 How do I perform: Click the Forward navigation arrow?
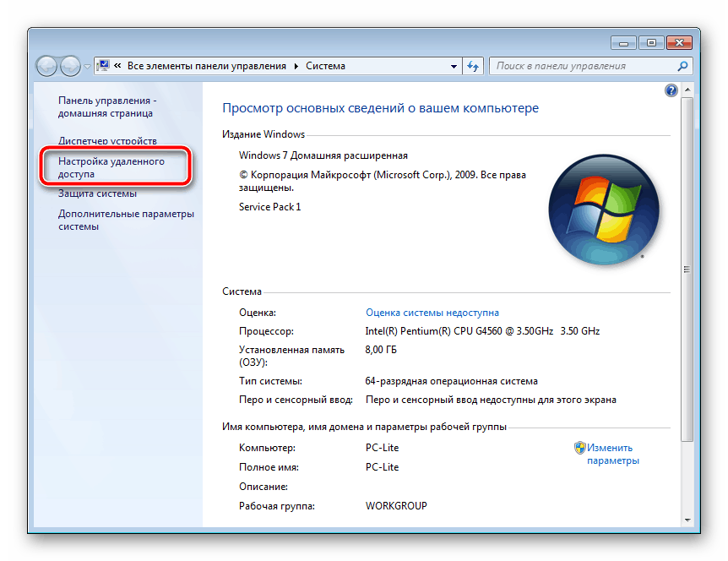(x=70, y=65)
